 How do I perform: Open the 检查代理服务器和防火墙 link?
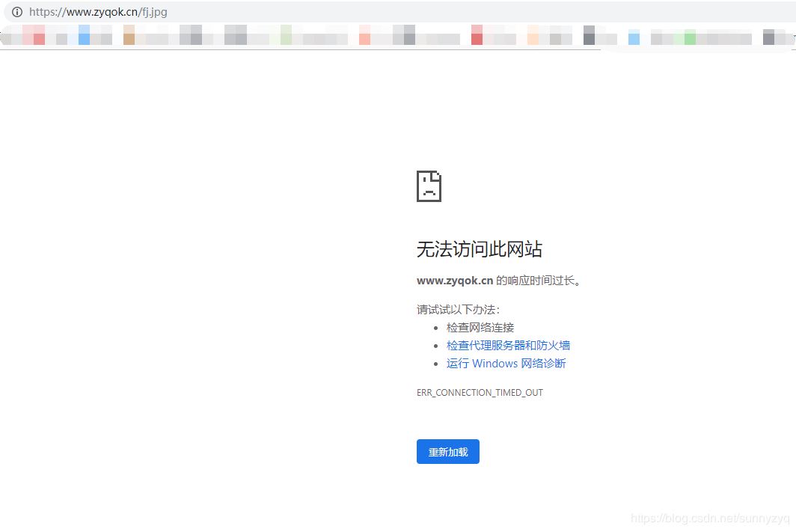point(508,345)
